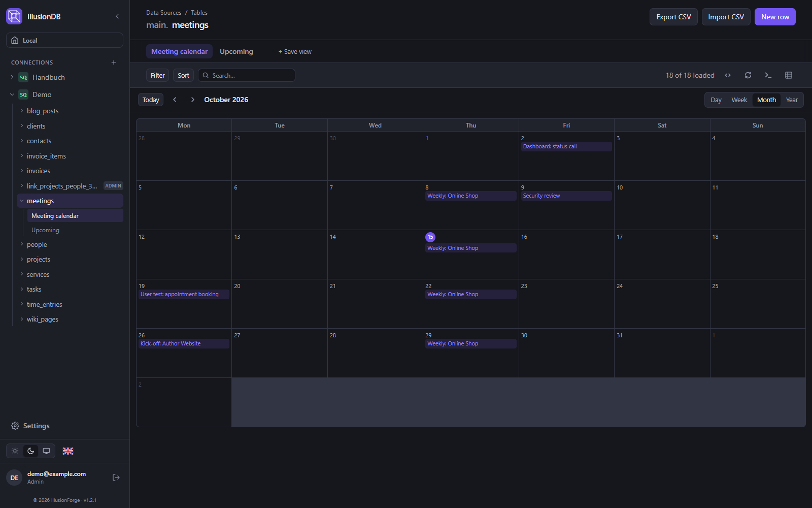Click the Search input field
This screenshot has width=812, height=508.
247,75
